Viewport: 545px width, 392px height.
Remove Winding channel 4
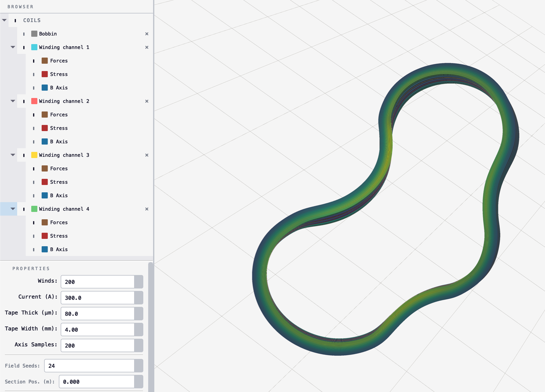[x=147, y=209]
